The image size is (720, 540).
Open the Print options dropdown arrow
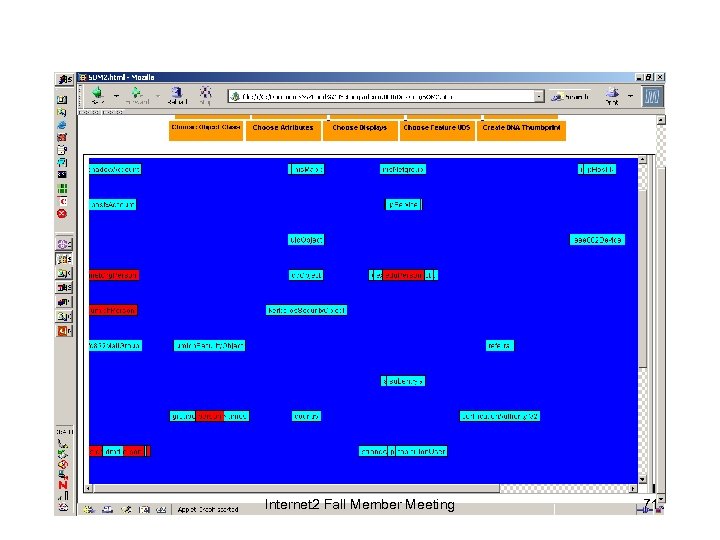630,96
